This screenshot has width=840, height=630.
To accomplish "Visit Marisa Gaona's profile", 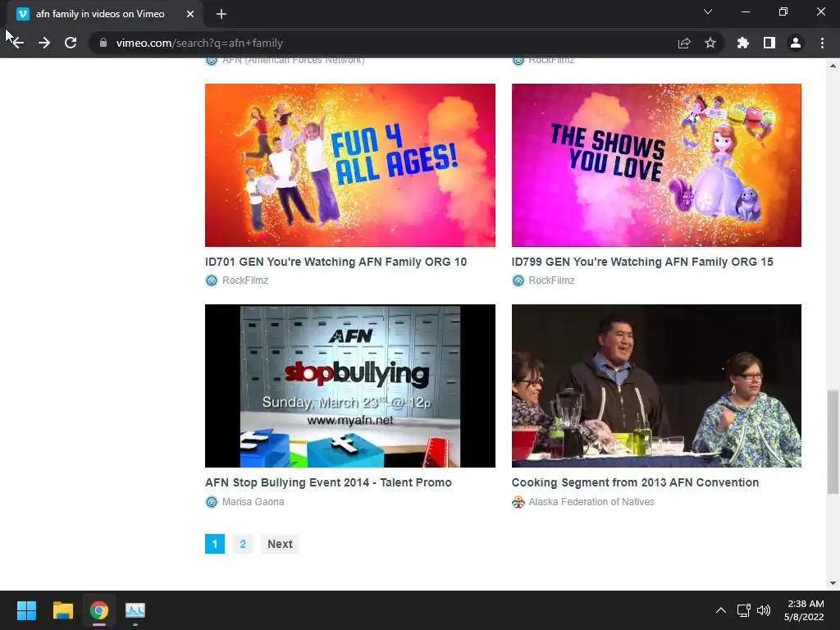I will 253,502.
